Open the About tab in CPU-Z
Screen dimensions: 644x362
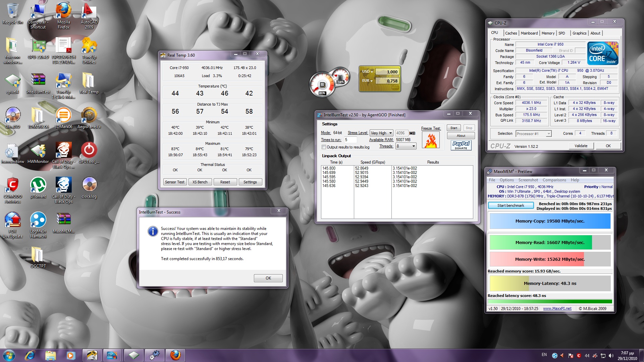coord(595,33)
